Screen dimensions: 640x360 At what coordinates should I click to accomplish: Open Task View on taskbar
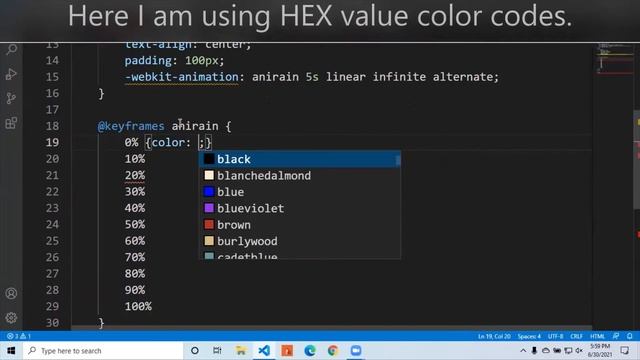(x=218, y=351)
